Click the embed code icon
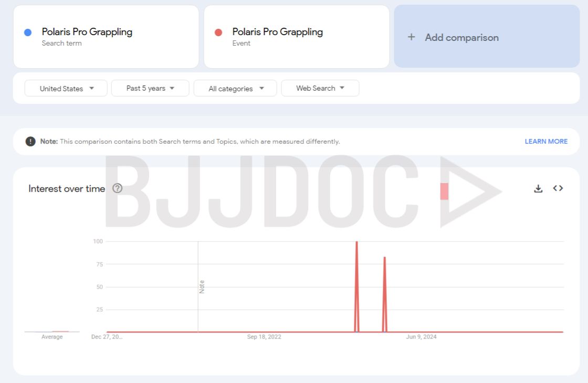 tap(558, 188)
